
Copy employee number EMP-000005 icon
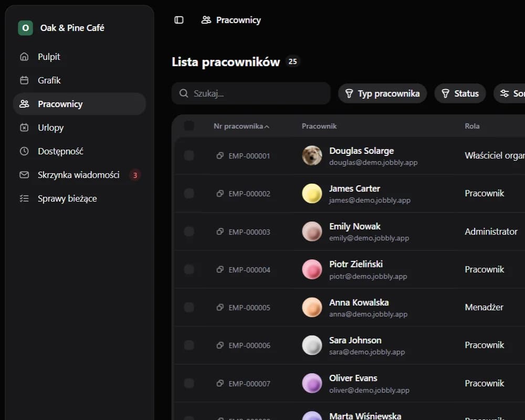coord(220,307)
